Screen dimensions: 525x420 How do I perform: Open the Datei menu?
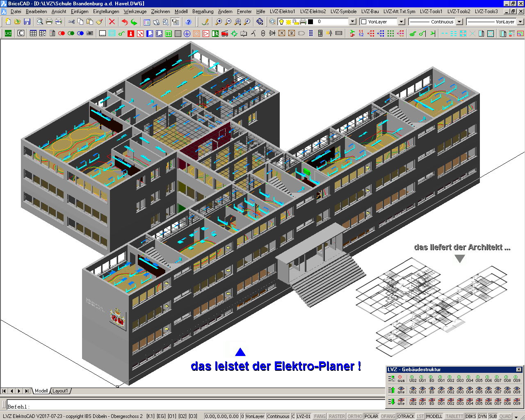click(16, 11)
